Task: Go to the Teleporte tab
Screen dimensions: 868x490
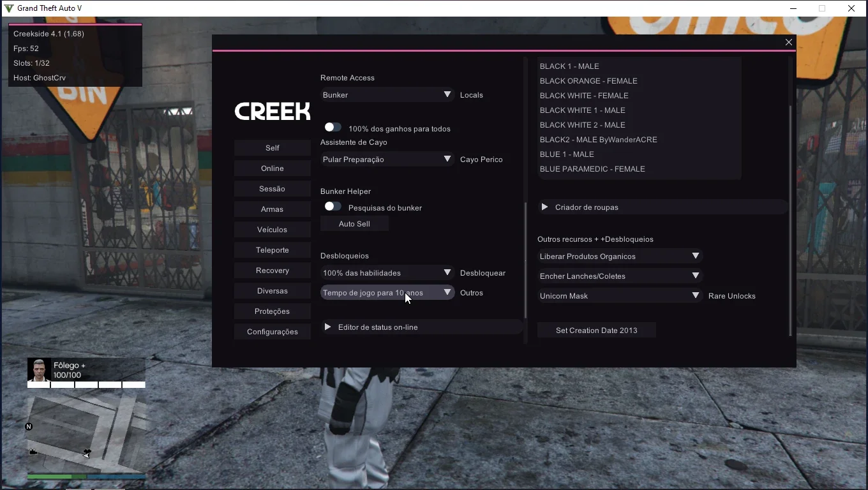Action: pos(273,250)
